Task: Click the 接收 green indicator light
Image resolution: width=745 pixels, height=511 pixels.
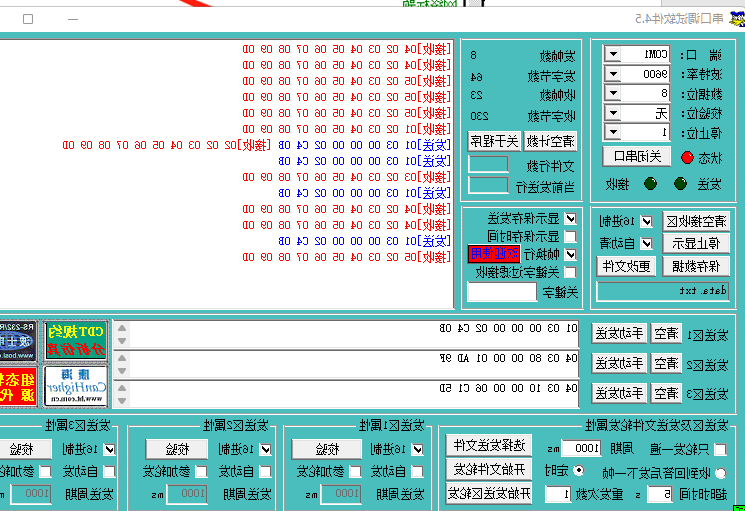Action: (x=650, y=183)
